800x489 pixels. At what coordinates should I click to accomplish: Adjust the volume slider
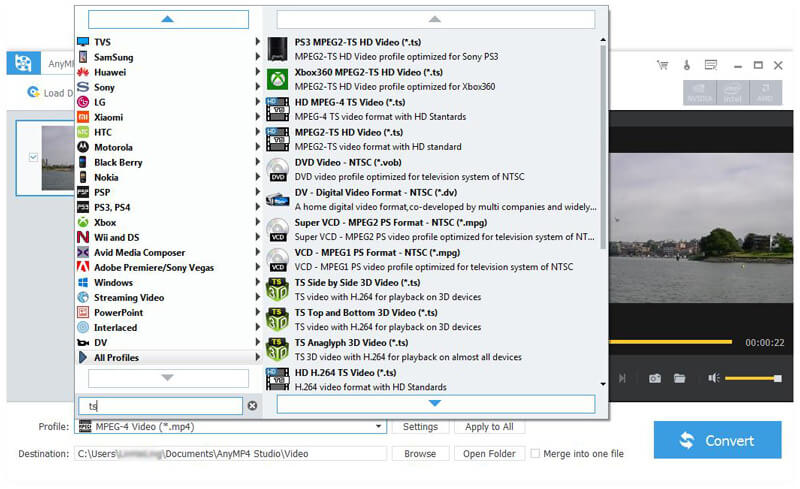752,378
